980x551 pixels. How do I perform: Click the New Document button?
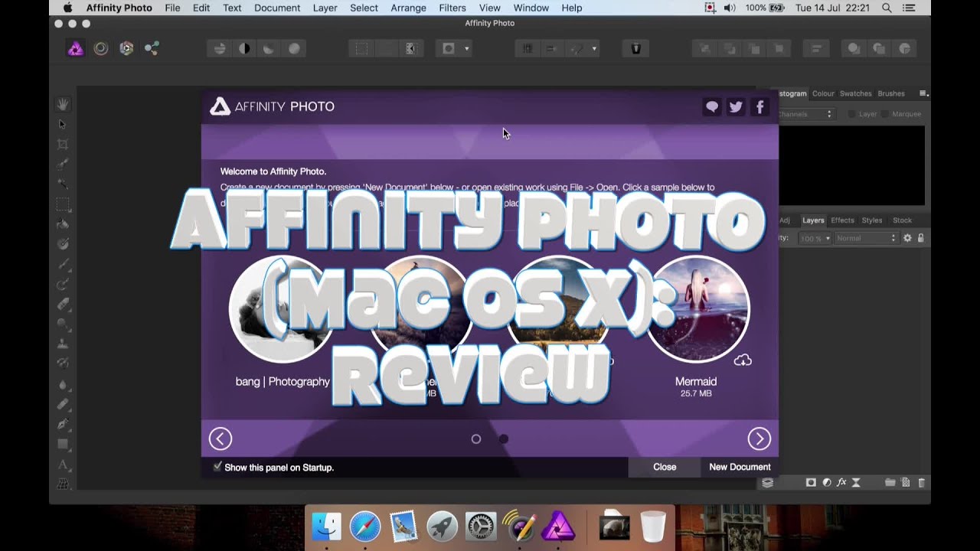coord(740,467)
